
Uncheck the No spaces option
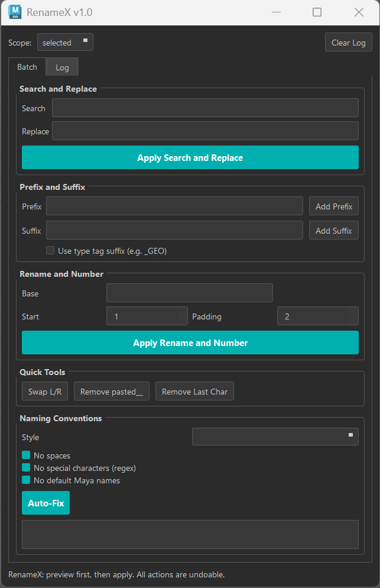(x=26, y=455)
